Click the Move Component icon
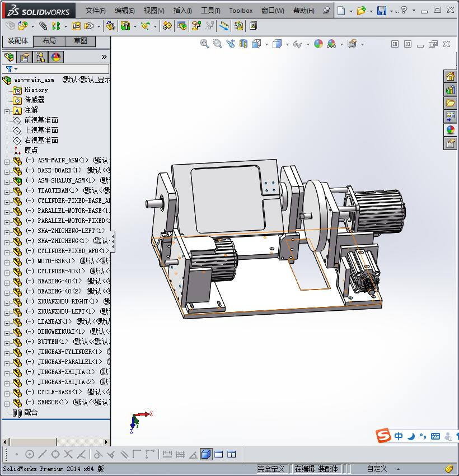The image size is (459, 476). [x=89, y=26]
